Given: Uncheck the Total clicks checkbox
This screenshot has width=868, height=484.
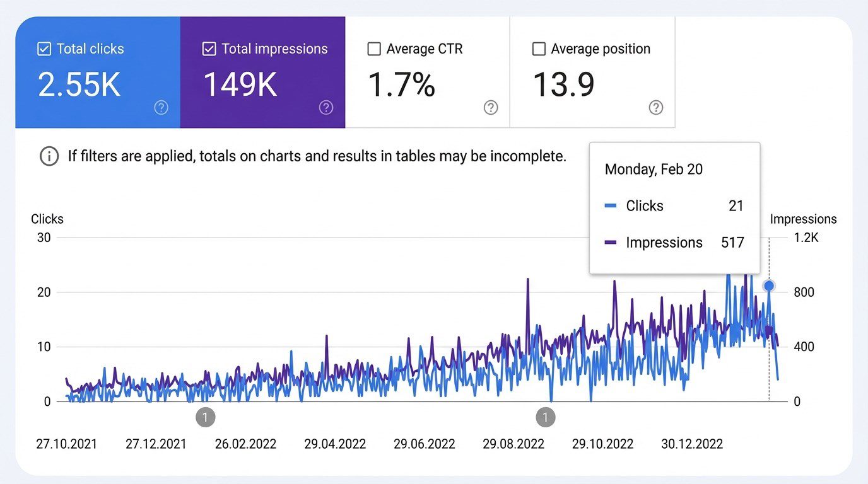Looking at the screenshot, I should tap(44, 49).
